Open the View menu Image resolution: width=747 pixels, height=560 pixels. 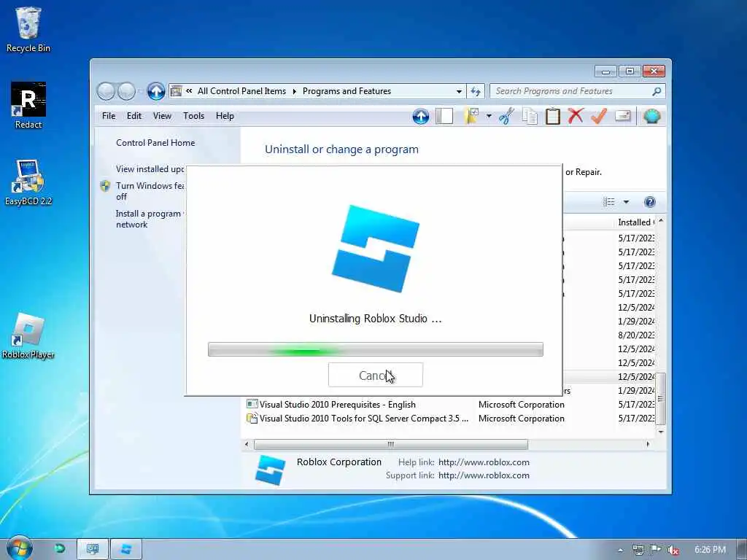coord(162,116)
